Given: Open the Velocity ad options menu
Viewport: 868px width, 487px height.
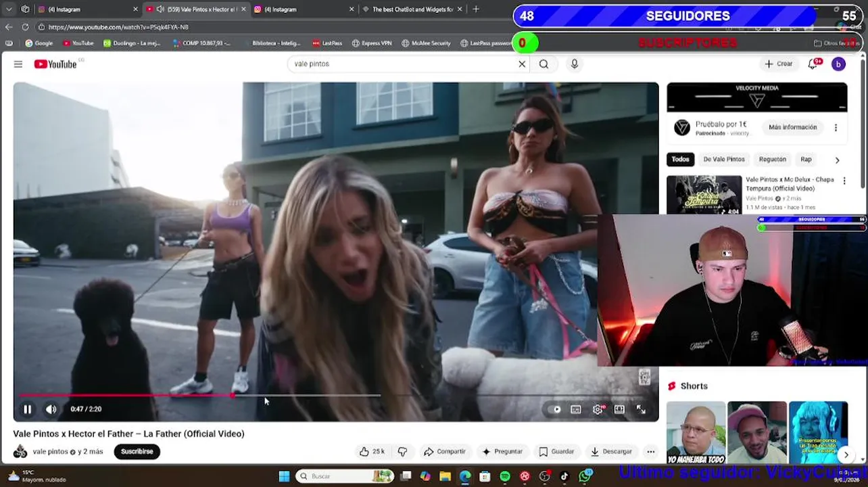Looking at the screenshot, I should coord(836,127).
